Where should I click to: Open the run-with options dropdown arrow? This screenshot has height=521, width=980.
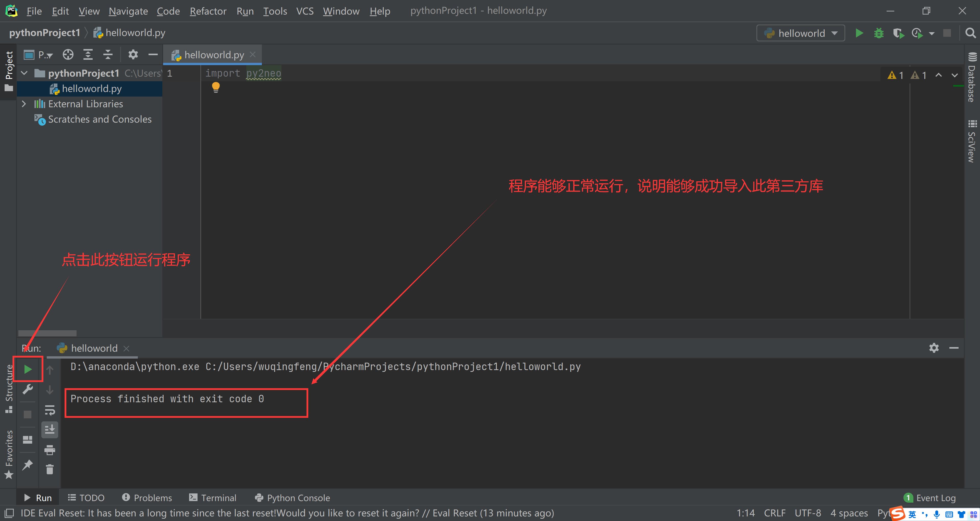931,33
